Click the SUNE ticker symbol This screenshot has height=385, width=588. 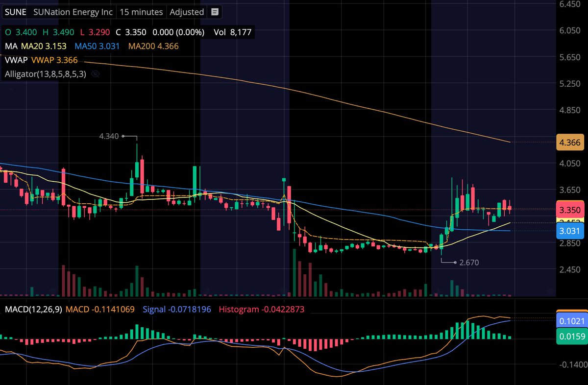[15, 12]
